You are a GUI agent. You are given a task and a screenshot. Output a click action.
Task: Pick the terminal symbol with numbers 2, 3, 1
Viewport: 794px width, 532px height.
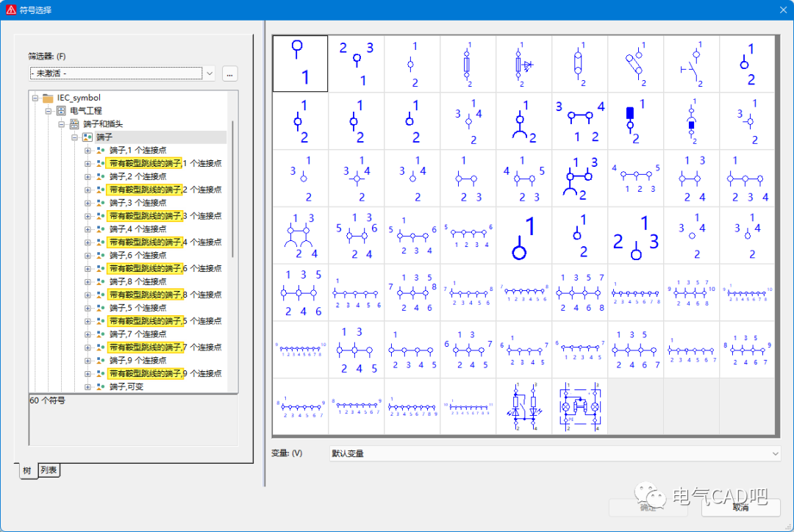357,64
